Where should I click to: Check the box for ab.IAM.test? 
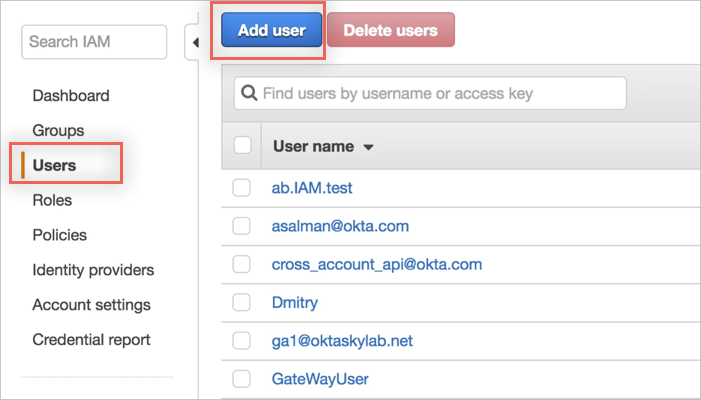tap(241, 188)
